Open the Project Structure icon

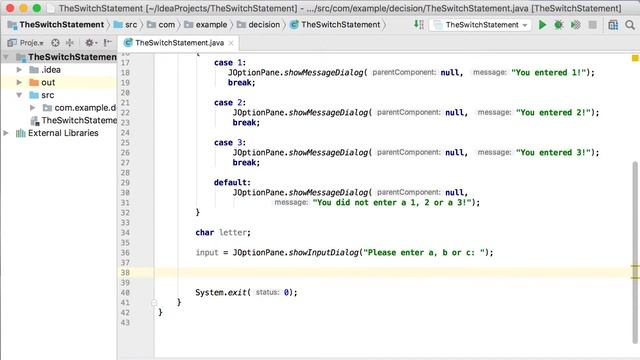pyautogui.click(x=613, y=25)
